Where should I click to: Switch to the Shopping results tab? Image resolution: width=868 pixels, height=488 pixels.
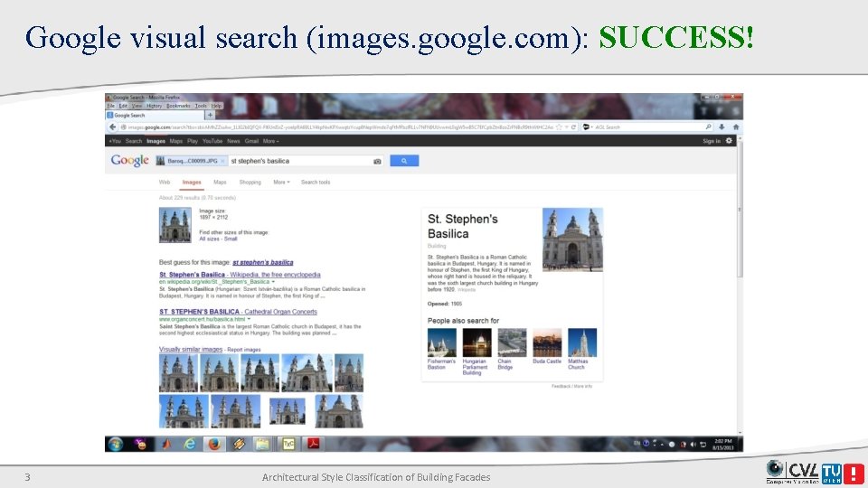tap(250, 182)
